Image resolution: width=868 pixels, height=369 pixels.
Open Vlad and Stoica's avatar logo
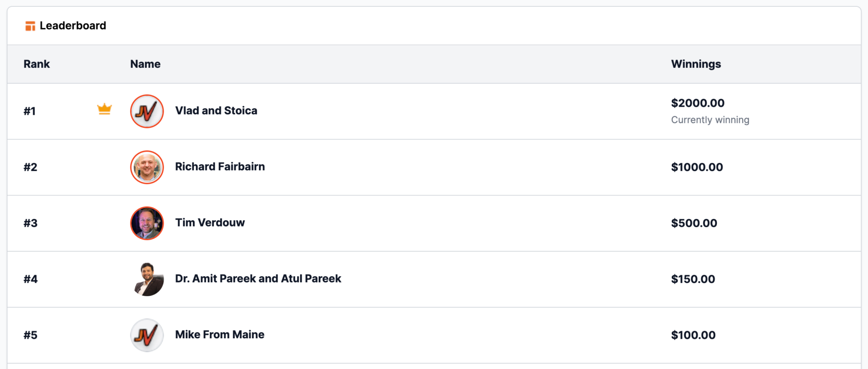pyautogui.click(x=147, y=111)
